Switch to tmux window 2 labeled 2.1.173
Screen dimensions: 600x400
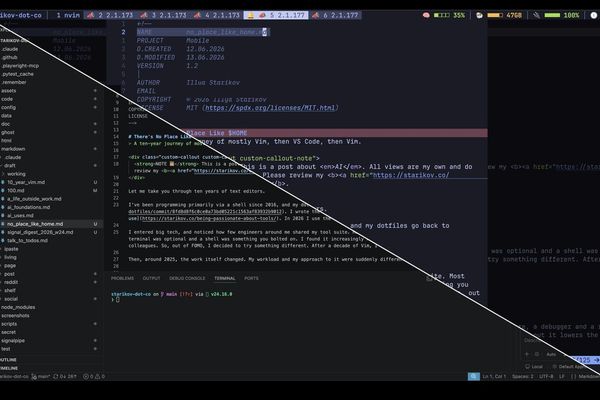pyautogui.click(x=110, y=15)
